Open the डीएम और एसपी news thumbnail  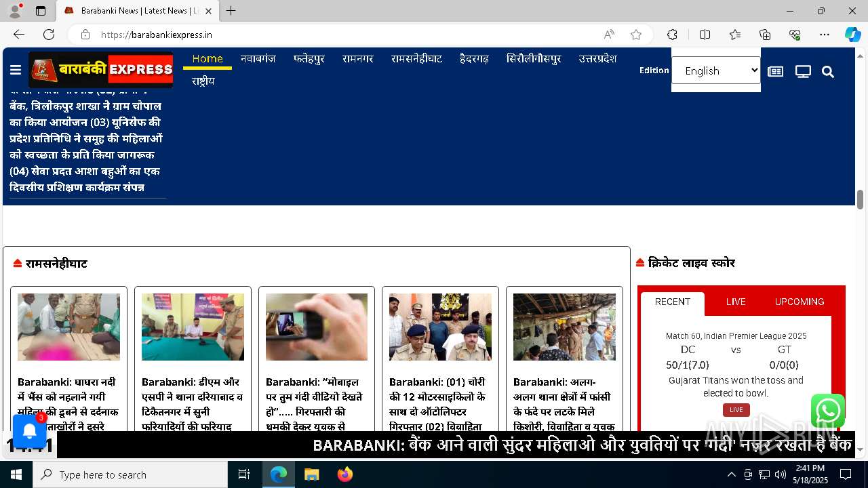pyautogui.click(x=193, y=327)
